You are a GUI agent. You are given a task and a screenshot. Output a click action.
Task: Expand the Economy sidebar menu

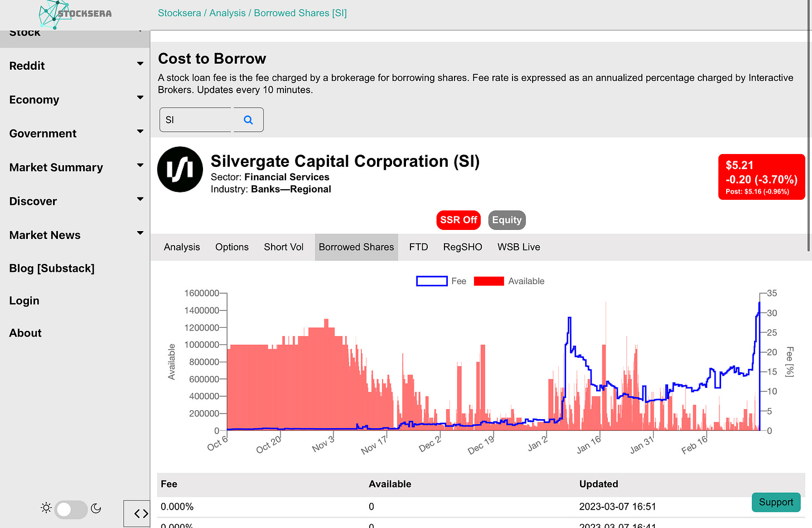pyautogui.click(x=75, y=99)
